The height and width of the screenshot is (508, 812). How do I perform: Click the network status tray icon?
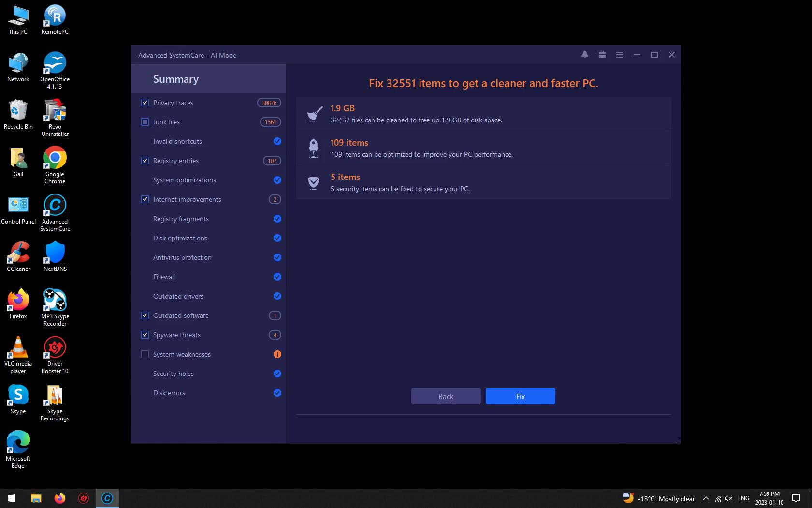click(x=718, y=498)
